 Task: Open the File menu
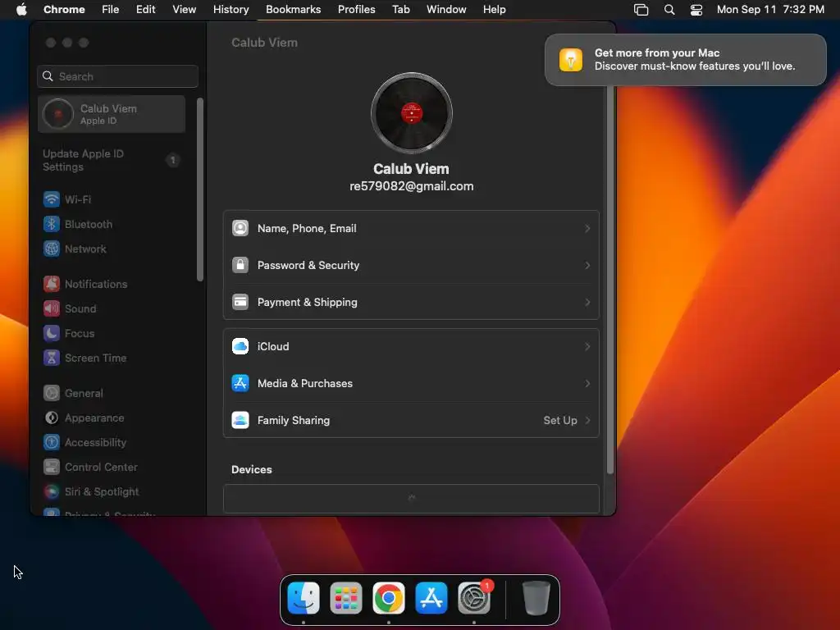click(x=111, y=10)
